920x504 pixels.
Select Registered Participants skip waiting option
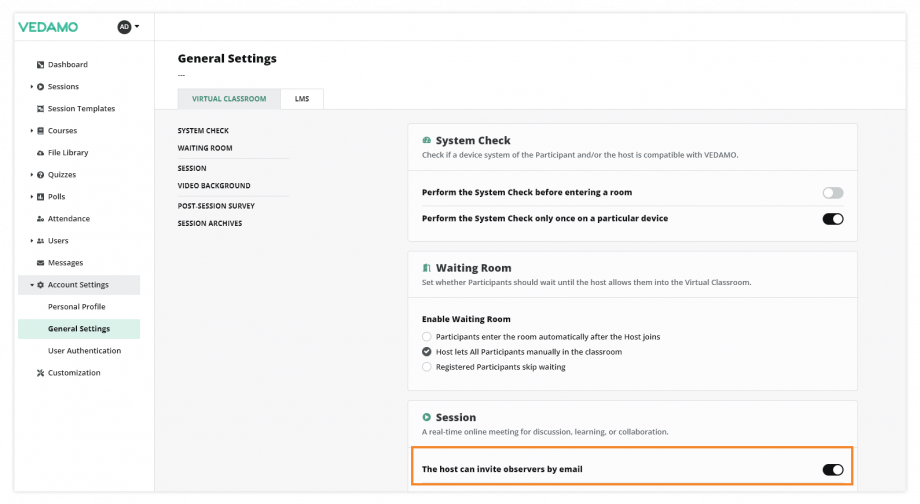(428, 367)
